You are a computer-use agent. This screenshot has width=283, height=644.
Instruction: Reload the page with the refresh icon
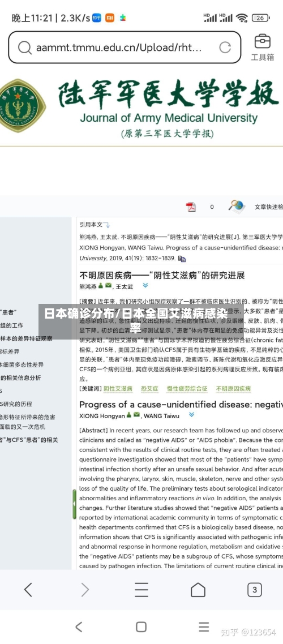pyautogui.click(x=225, y=47)
